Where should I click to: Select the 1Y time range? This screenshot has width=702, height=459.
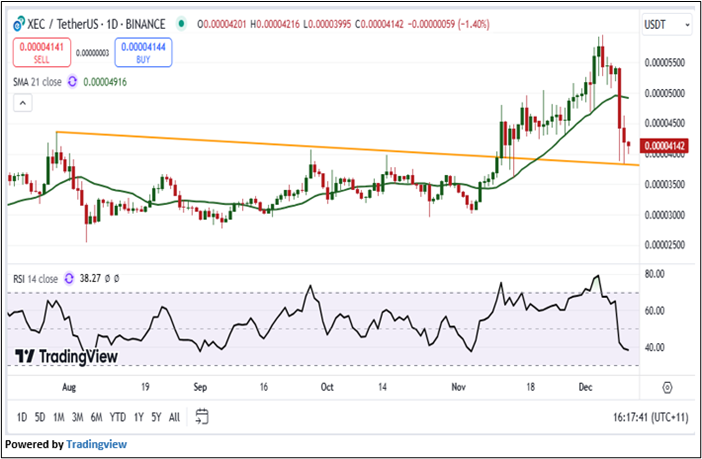tap(139, 417)
